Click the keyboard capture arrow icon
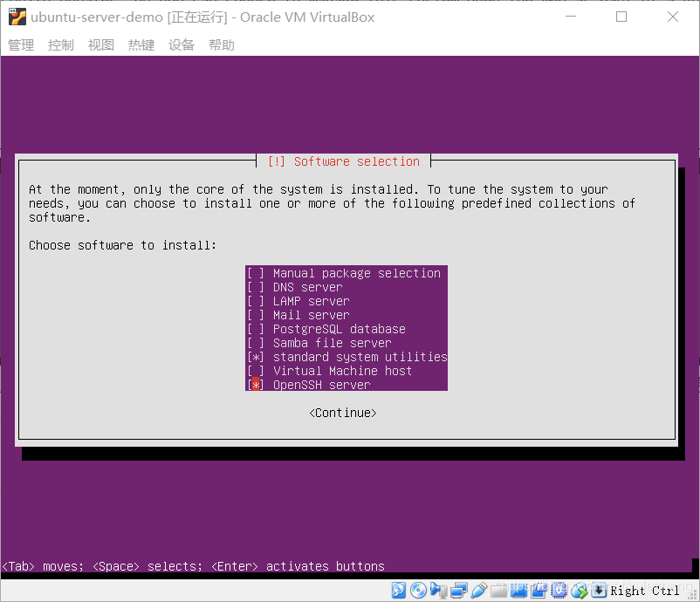 point(599,590)
